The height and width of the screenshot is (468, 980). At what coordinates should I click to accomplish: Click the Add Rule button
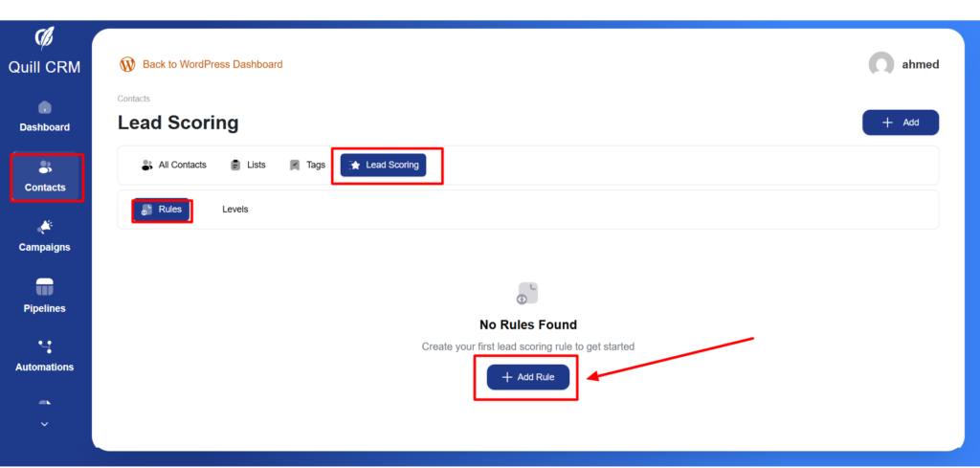coord(527,377)
